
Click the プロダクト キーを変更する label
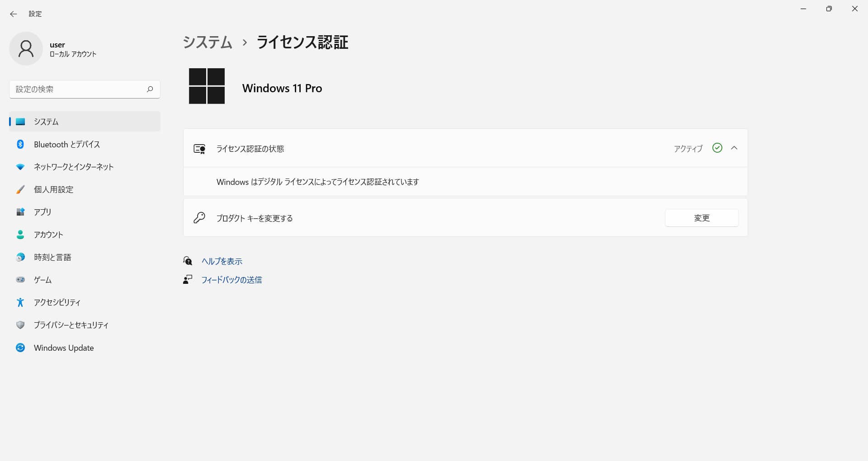click(255, 218)
